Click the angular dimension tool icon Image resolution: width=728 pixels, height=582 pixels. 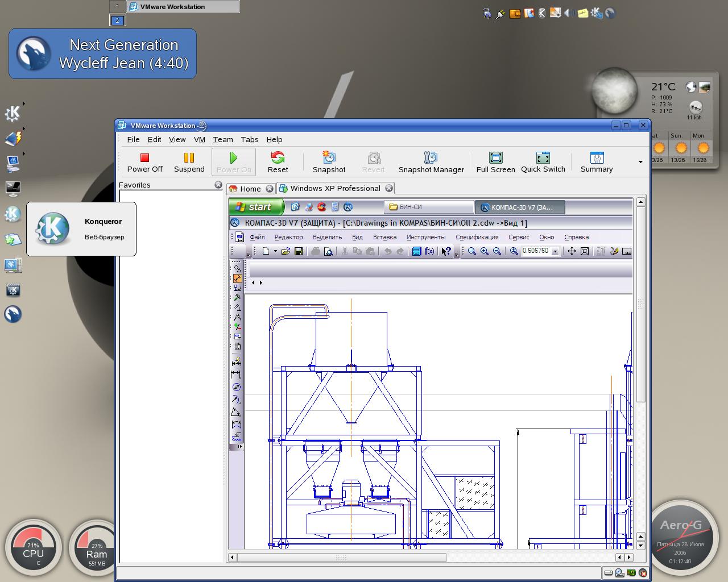coord(236,412)
